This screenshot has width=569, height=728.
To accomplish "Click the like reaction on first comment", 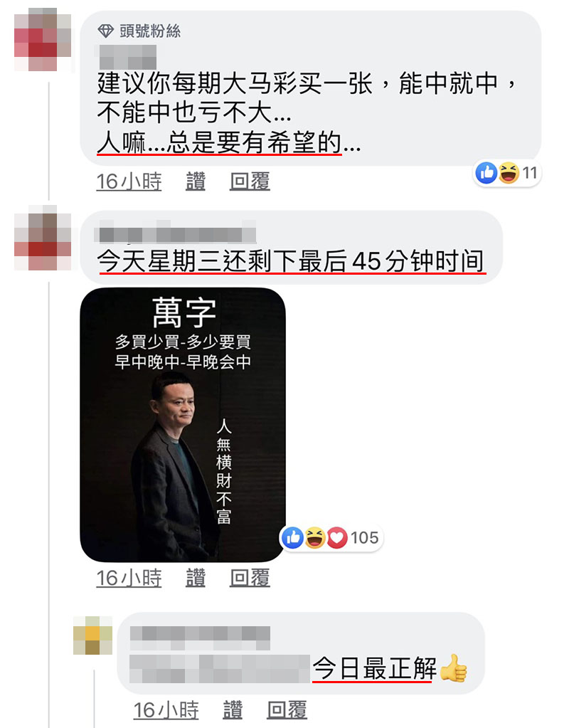I will [x=486, y=173].
